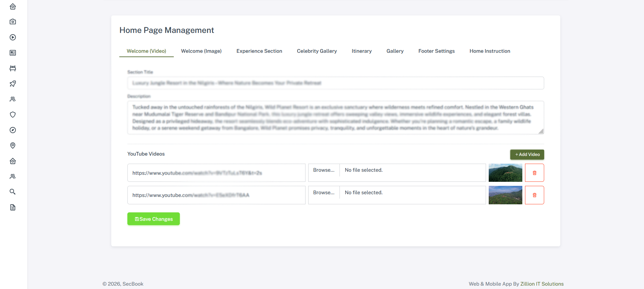Screen dimensions: 644x289
Task: Open the bed icon in the sidebar
Action: coord(13,68)
